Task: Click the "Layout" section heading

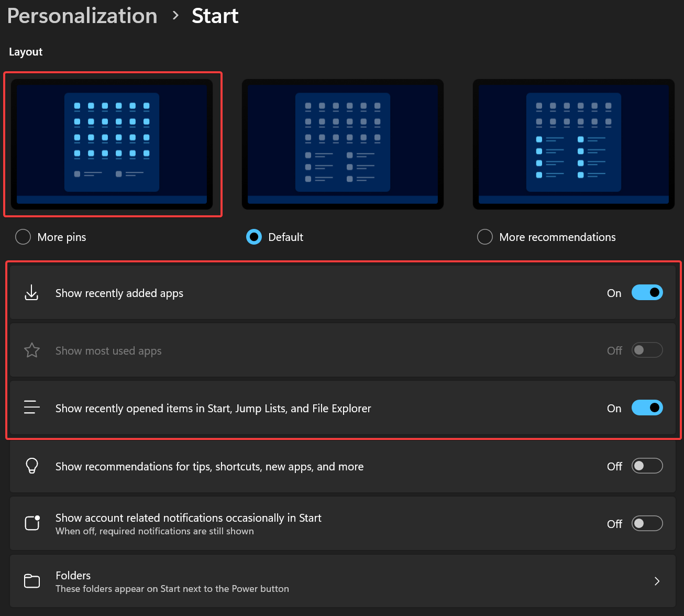Action: coord(26,52)
